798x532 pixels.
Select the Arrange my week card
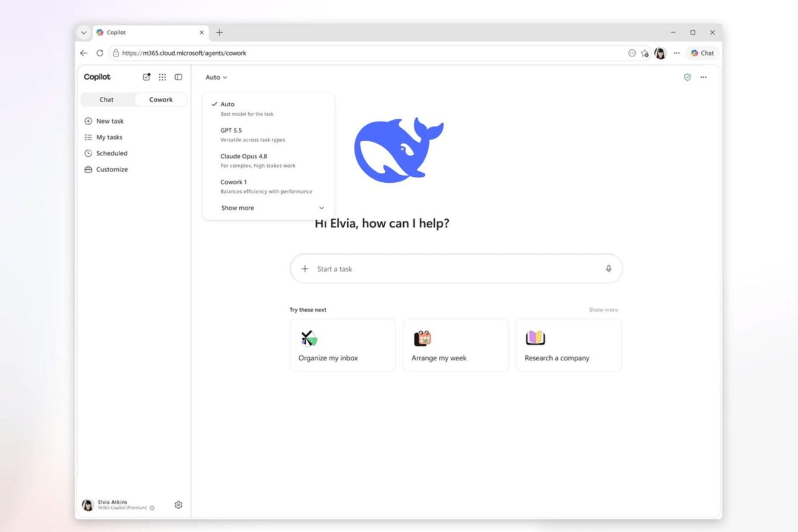pyautogui.click(x=455, y=346)
